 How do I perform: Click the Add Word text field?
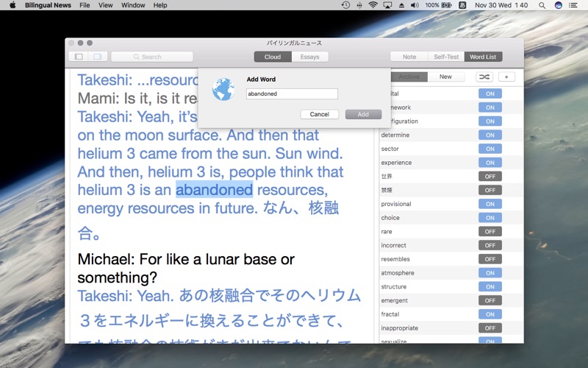point(292,94)
